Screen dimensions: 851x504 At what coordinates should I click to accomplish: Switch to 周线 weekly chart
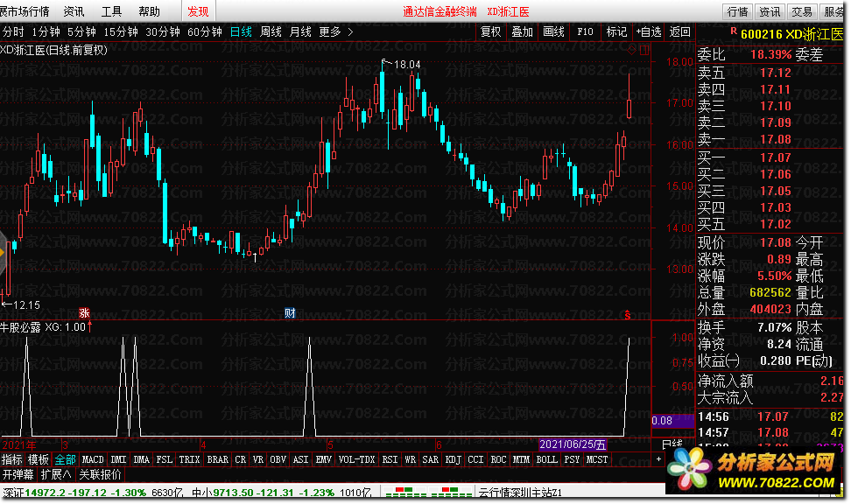tap(271, 32)
